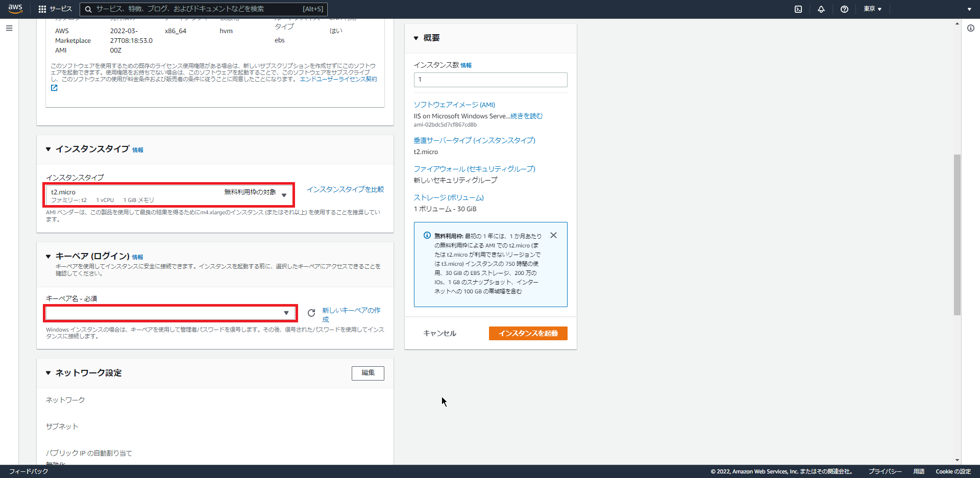Viewport: 980px width, 478px height.
Task: Open the キーペア名 dropdown
Action: (x=286, y=313)
